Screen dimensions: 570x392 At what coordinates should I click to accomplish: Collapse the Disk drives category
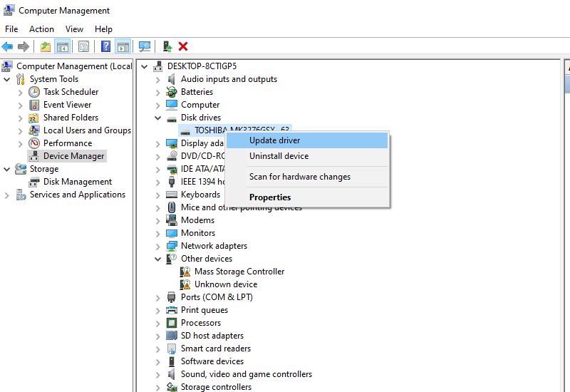pyautogui.click(x=157, y=118)
